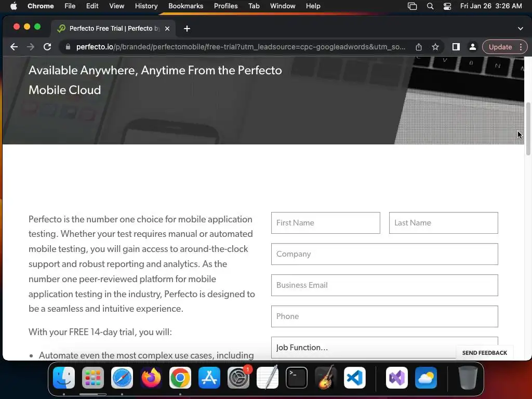Viewport: 532px width, 399px height.
Task: Close the Perfecto Free Trial tab
Action: click(167, 29)
